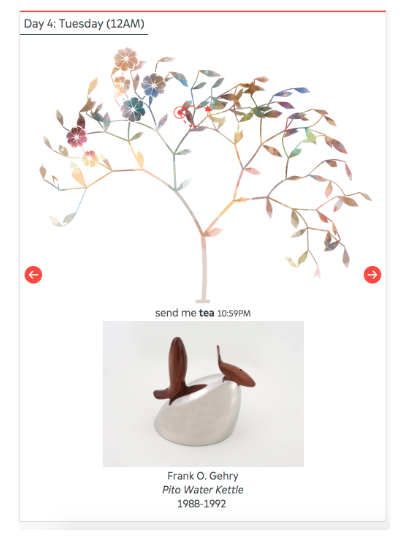Click the Pito Water Kettle photo
The height and width of the screenshot is (536, 408).
point(203,394)
